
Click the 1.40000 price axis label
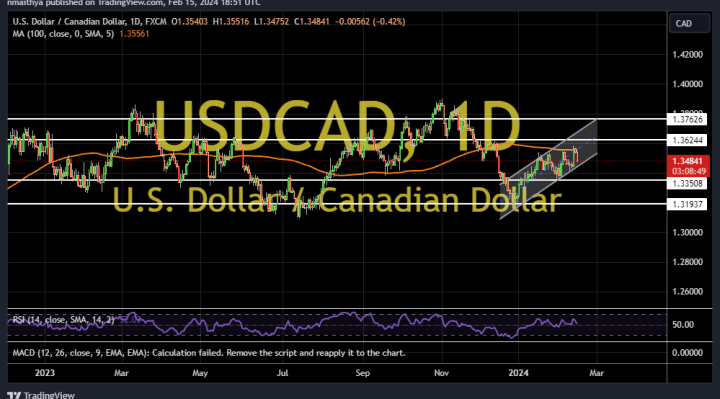[687, 84]
